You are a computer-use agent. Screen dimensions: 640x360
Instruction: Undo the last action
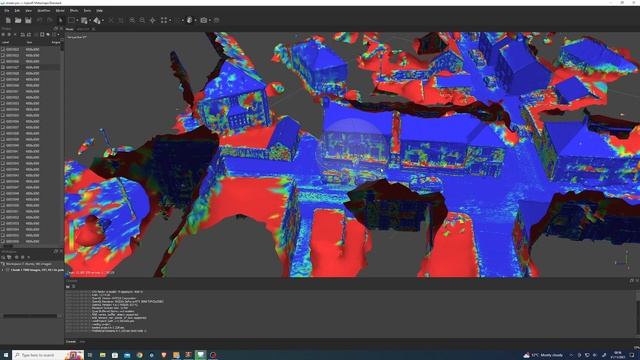(x=40, y=20)
